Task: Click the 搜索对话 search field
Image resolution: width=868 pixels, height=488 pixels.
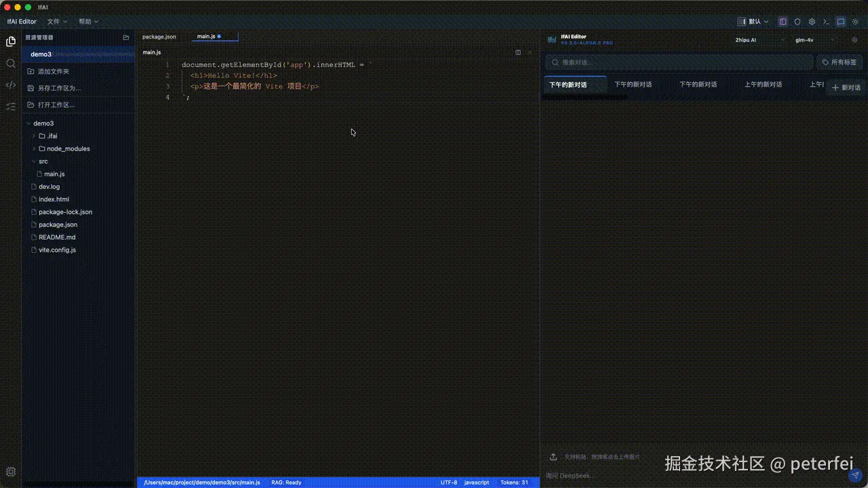Action: [x=678, y=62]
